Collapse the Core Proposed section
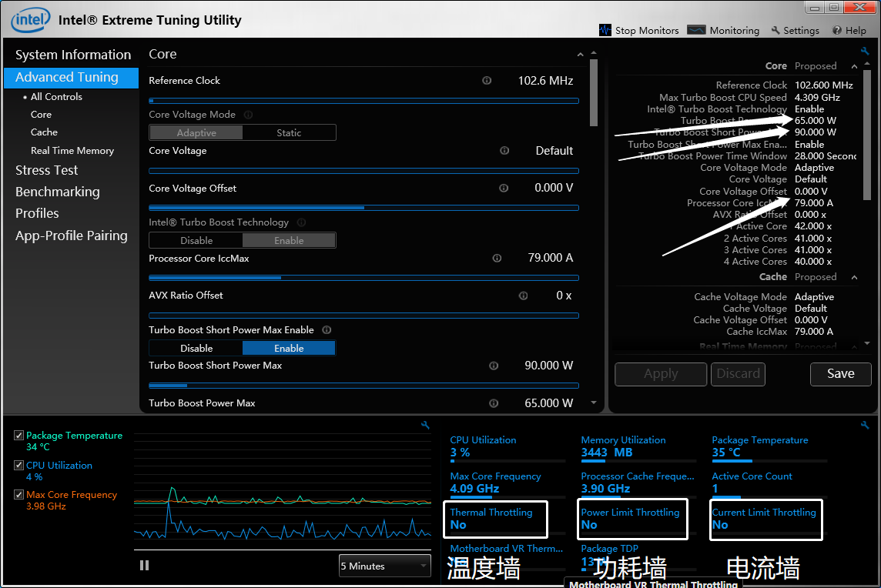 854,66
